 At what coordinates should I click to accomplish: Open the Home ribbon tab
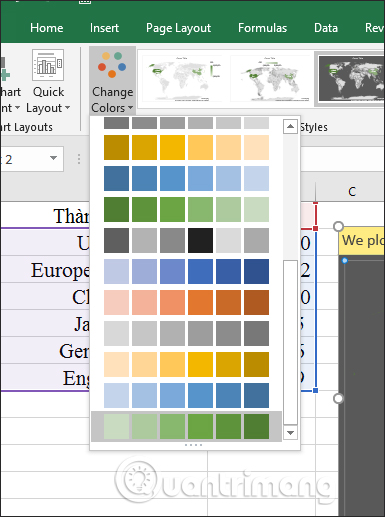coord(46,28)
